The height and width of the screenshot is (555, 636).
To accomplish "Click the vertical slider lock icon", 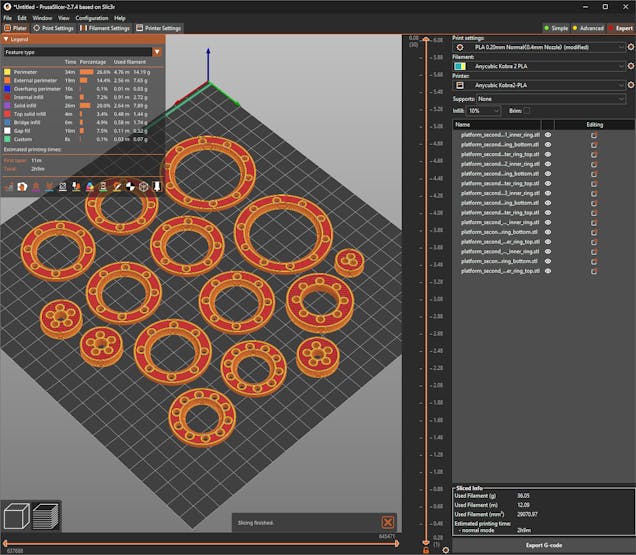I will [425, 550].
